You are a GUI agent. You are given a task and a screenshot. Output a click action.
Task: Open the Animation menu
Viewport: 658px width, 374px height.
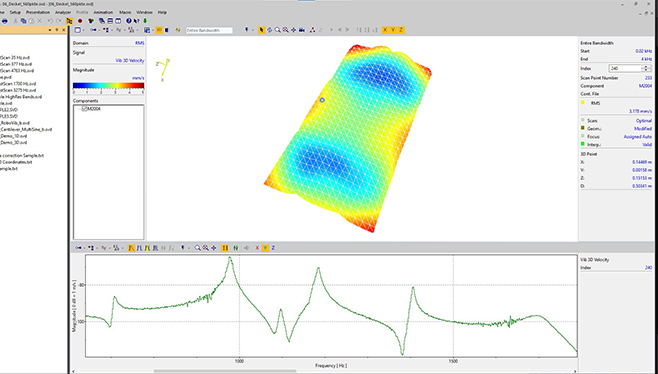coord(103,13)
